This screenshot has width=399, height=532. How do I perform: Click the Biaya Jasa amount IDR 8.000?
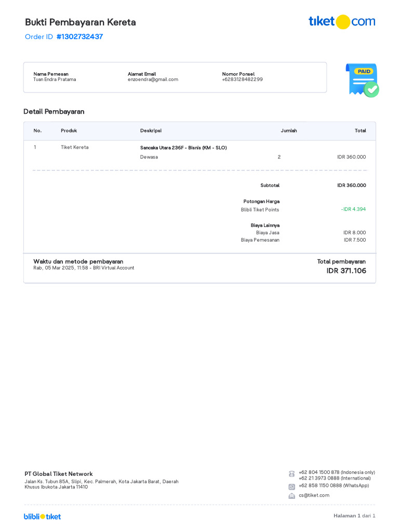click(x=354, y=233)
